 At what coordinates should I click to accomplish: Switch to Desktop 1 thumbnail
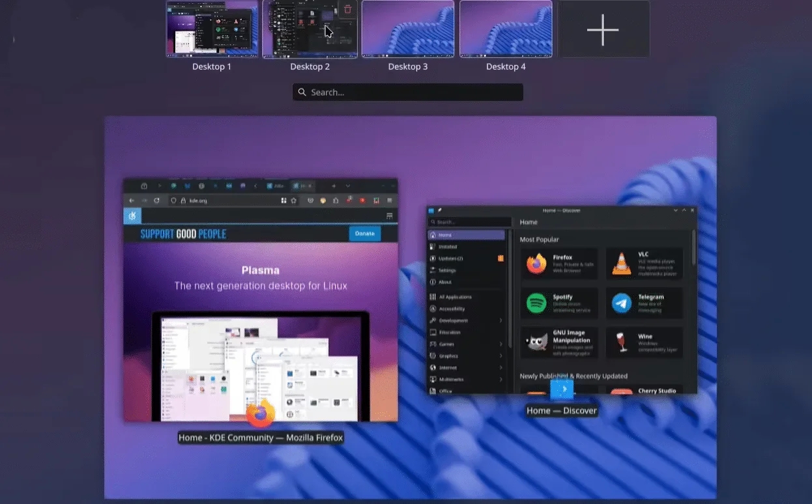coord(212,29)
